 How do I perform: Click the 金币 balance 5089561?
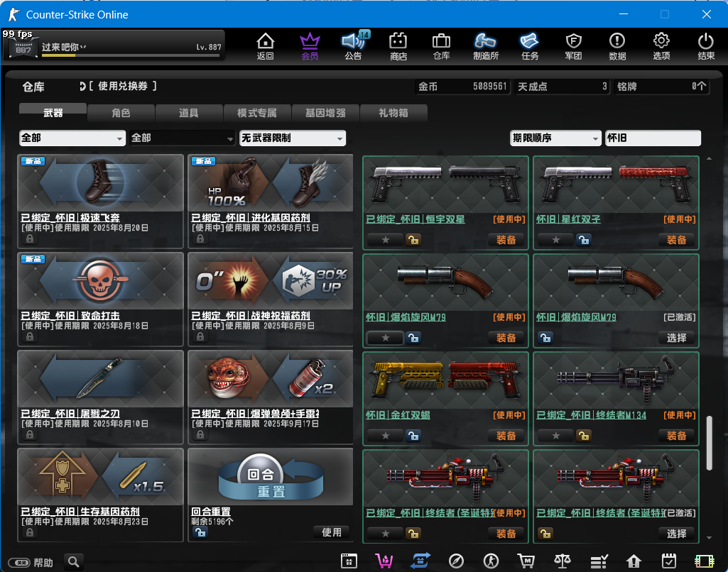click(x=463, y=87)
